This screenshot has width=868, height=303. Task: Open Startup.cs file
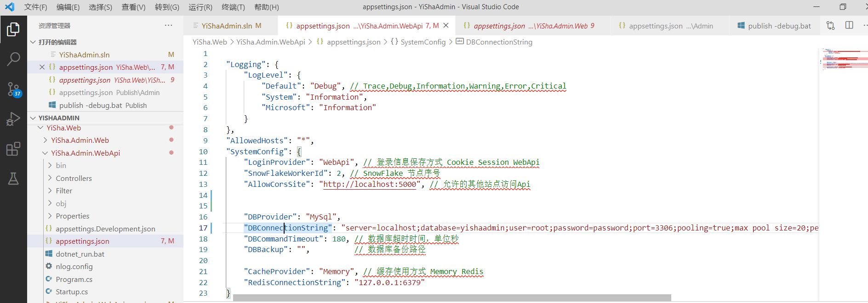coord(105,292)
